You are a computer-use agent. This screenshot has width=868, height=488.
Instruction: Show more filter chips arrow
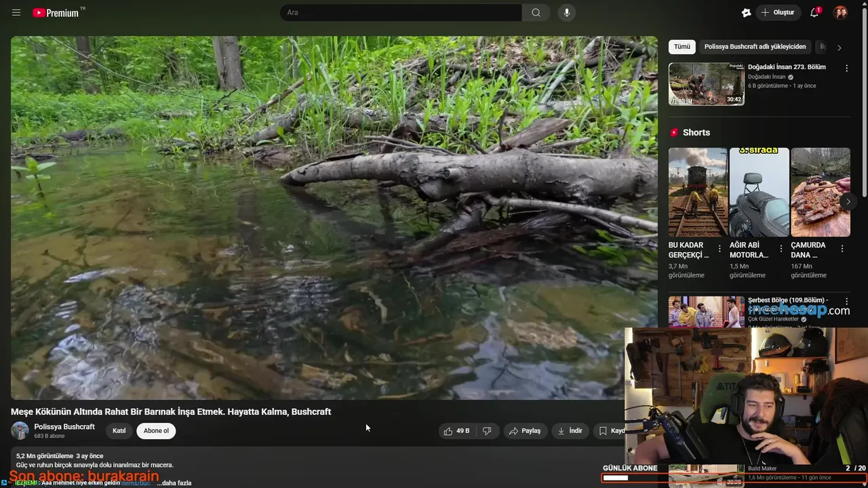pos(840,47)
